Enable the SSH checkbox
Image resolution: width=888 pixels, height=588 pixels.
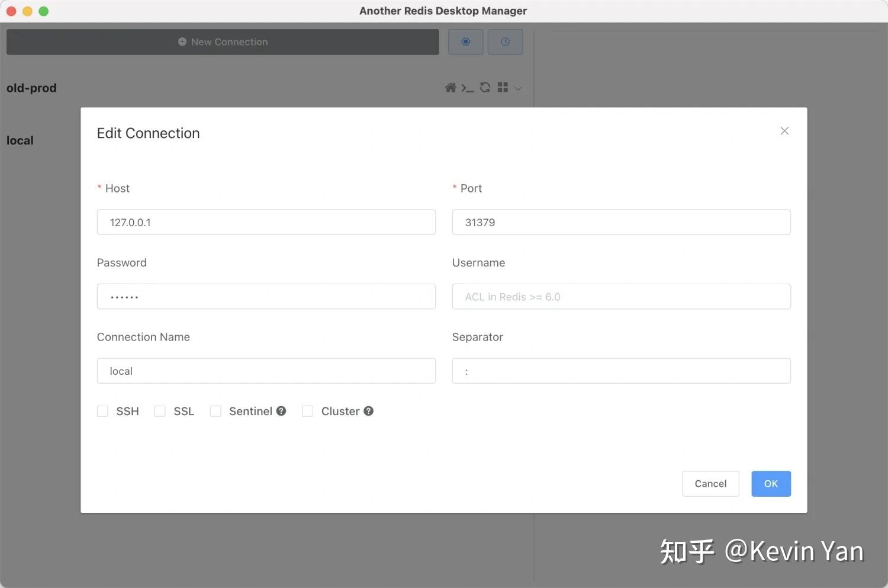pos(102,410)
